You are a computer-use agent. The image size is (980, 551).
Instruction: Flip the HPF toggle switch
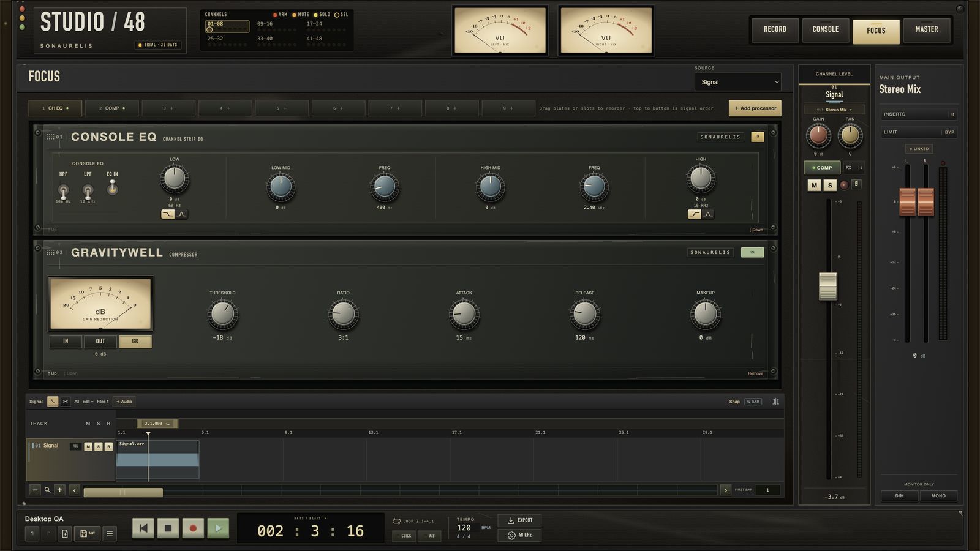click(63, 190)
